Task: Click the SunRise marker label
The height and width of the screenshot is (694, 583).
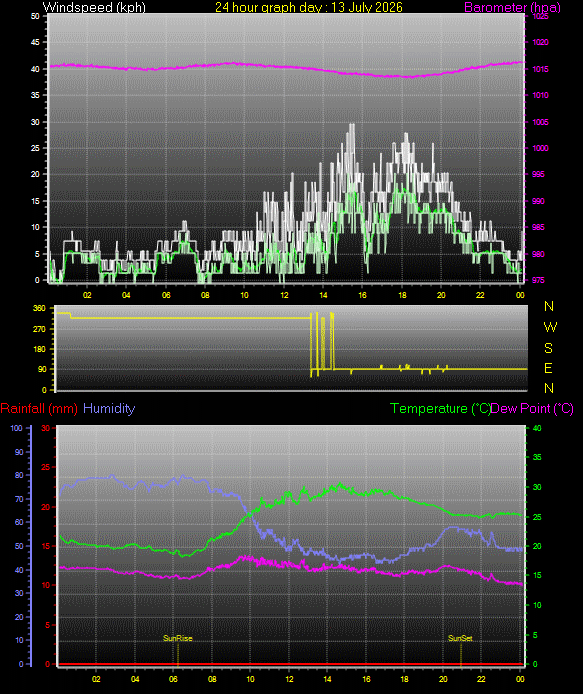Action: click(178, 638)
